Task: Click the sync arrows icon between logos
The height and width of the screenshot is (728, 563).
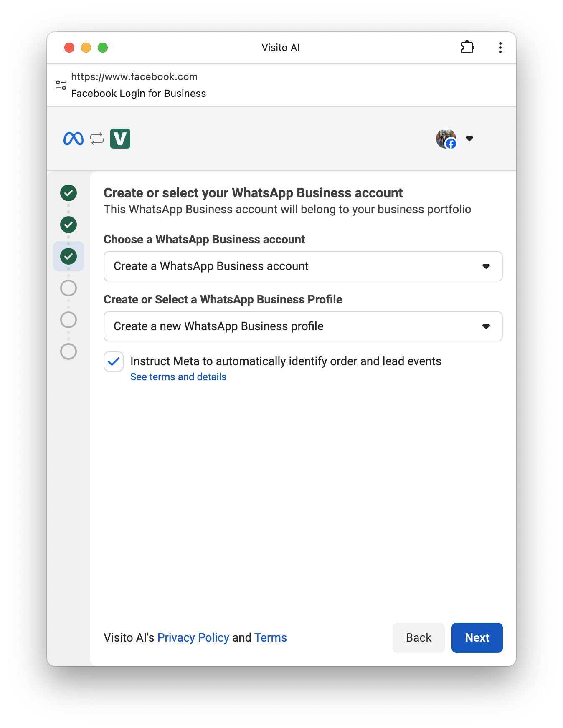Action: tap(97, 139)
